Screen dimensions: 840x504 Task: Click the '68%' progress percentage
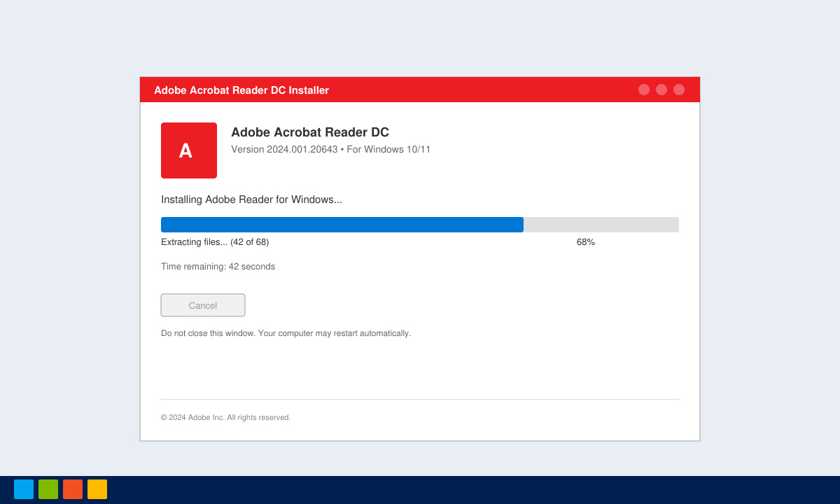click(x=586, y=242)
